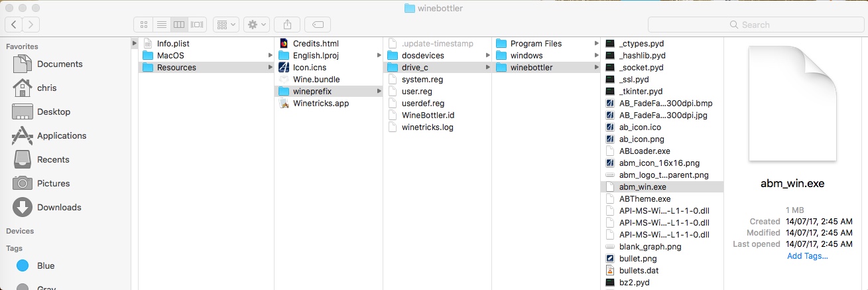868x290 pixels.
Task: Open the item arrangement dropdown
Action: (225, 25)
